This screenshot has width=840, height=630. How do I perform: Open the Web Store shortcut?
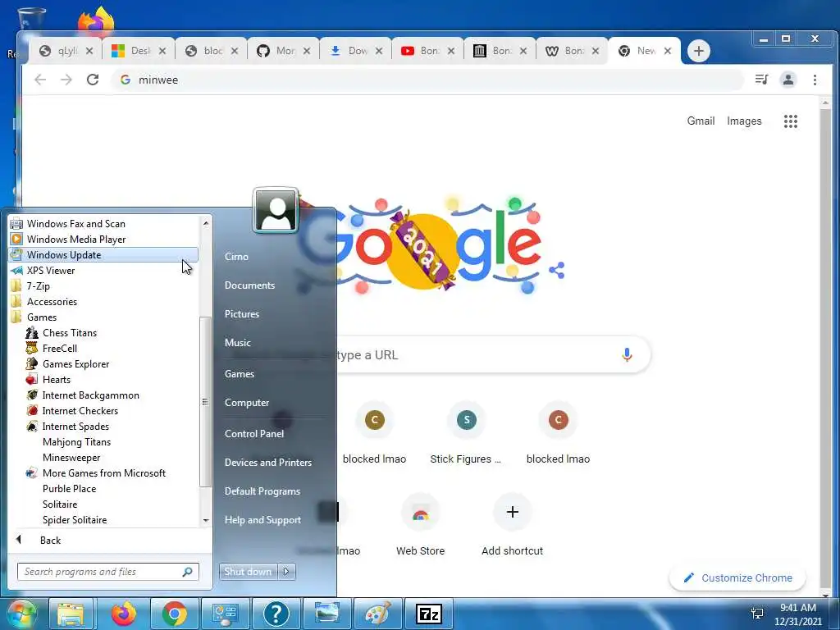pyautogui.click(x=421, y=525)
